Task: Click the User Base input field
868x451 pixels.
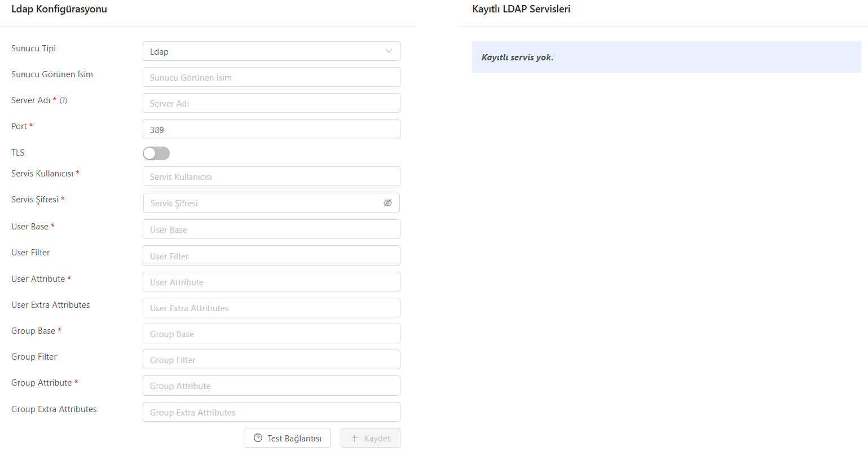Action: (271, 229)
